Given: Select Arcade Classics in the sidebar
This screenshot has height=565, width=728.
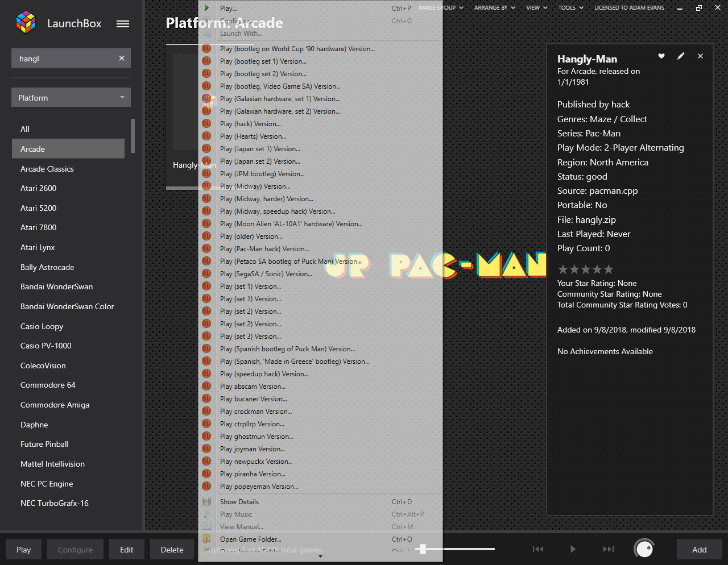Looking at the screenshot, I should [68, 169].
